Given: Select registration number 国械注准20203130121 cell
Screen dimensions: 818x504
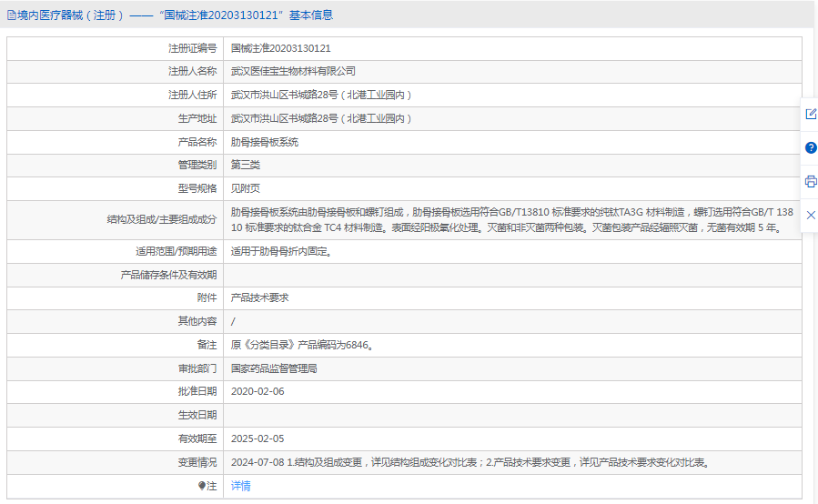Looking at the screenshot, I should tap(280, 48).
